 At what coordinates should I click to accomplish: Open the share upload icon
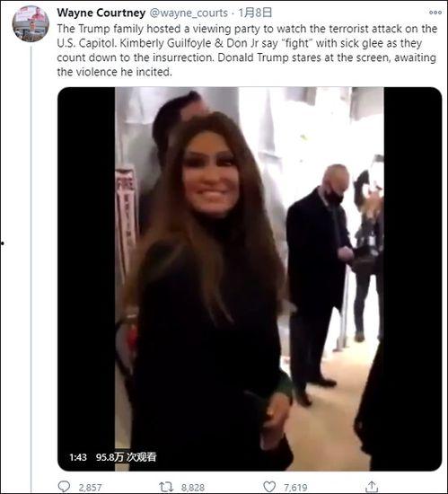[372, 486]
